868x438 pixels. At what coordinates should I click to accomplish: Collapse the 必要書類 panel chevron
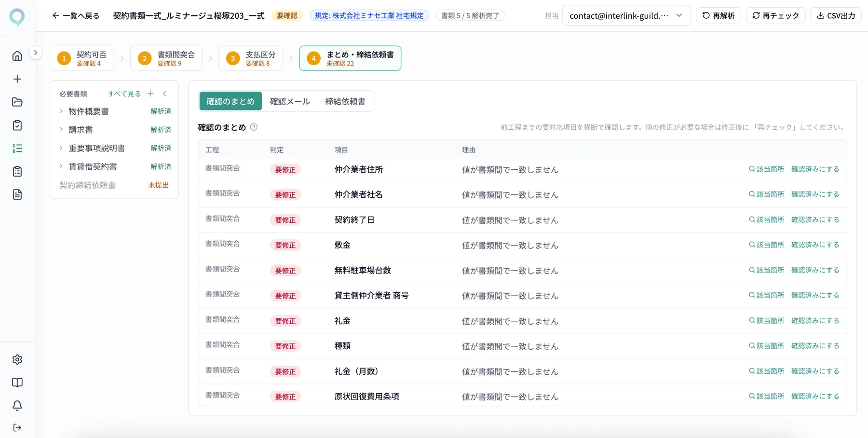(x=164, y=94)
